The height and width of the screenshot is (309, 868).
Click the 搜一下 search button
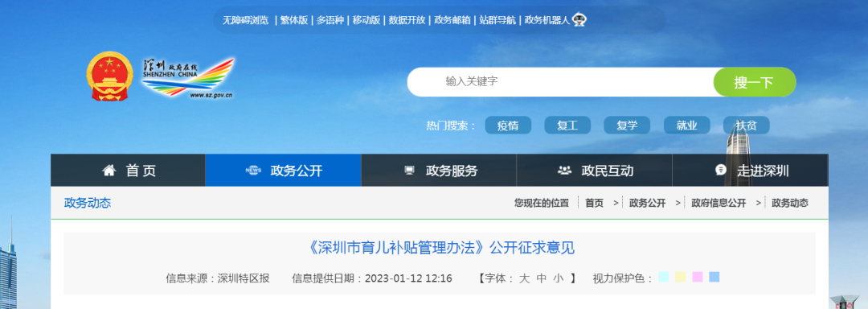(x=754, y=82)
